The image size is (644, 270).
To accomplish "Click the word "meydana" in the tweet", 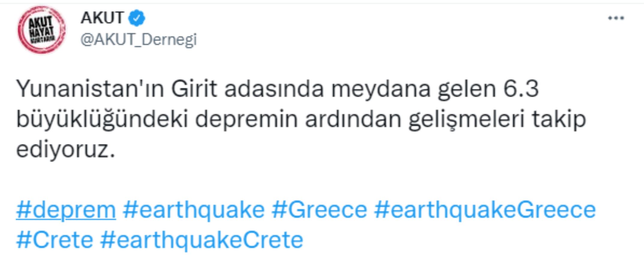I will click(381, 89).
